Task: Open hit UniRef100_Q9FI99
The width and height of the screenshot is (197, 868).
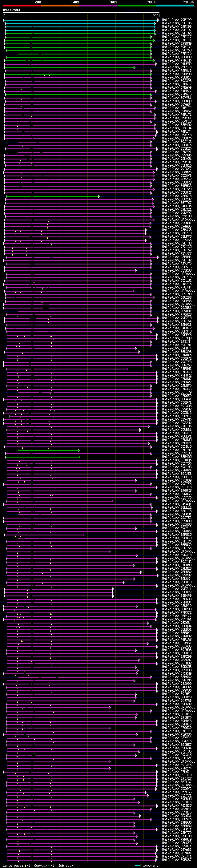Action: coord(177,20)
